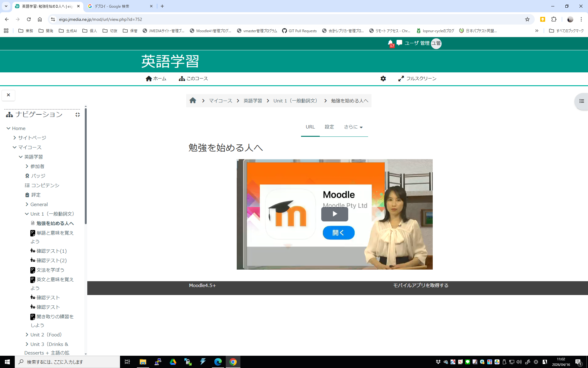The height and width of the screenshot is (368, 588).
Task: Open 英文と意味を覚えよう activity
Action: 52,284
